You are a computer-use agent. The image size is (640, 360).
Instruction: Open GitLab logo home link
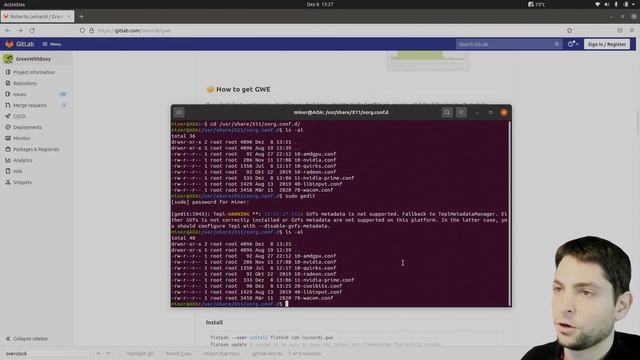point(20,44)
